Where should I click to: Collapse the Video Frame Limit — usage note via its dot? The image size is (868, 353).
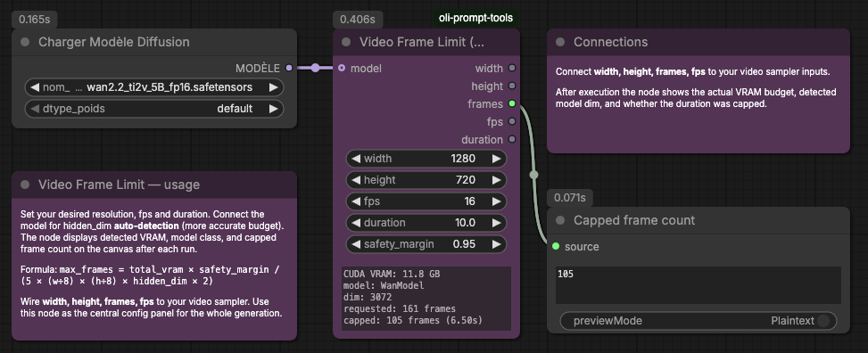pyautogui.click(x=25, y=185)
